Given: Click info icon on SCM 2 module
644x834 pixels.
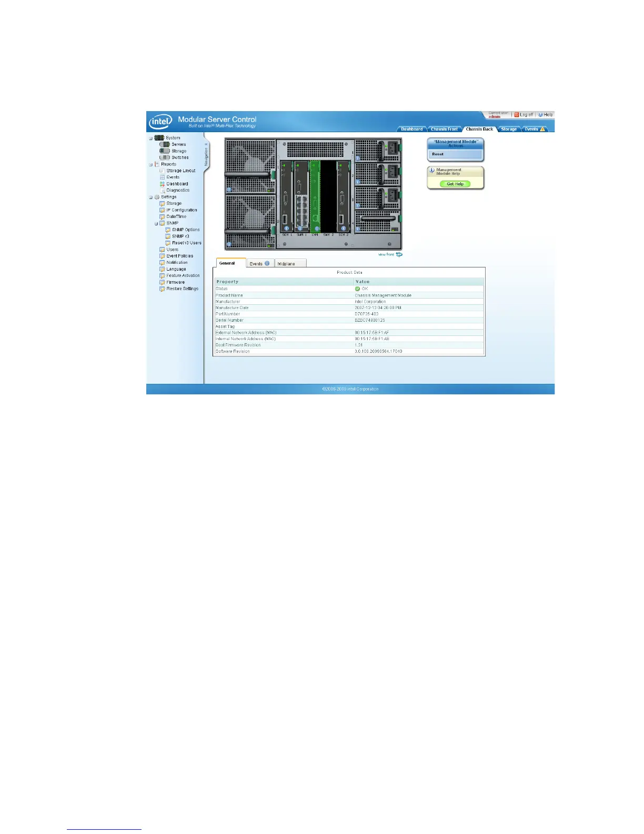Looking at the screenshot, I should [x=344, y=229].
